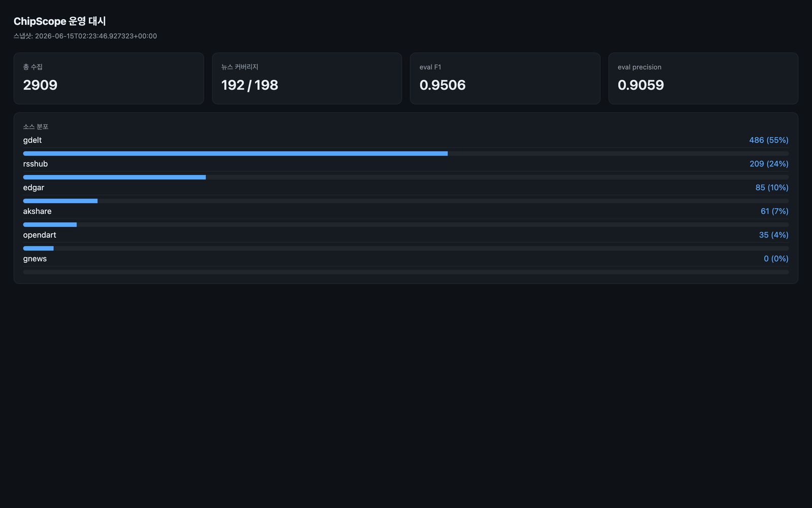Click the rsshub blue progress bar

pos(114,177)
